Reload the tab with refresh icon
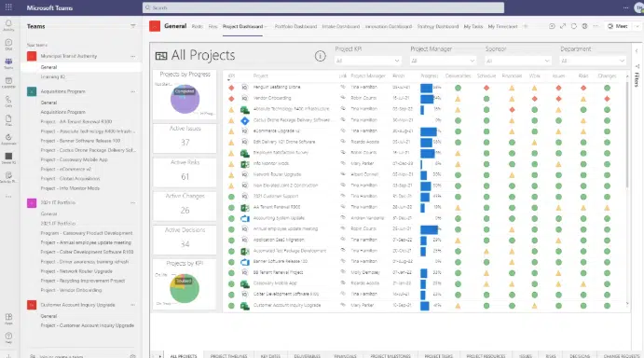 point(574,26)
